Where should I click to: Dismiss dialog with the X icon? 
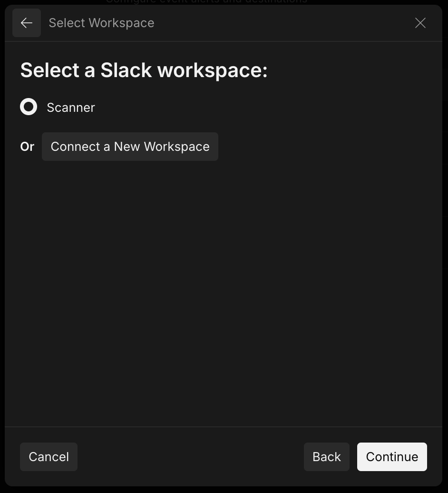pos(420,23)
